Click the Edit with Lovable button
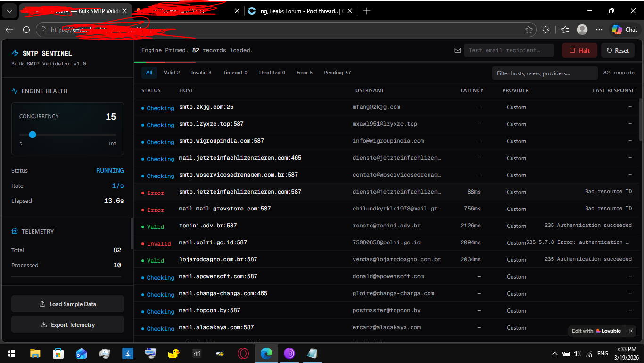Screen dimensions: 644x363 click(x=596, y=331)
